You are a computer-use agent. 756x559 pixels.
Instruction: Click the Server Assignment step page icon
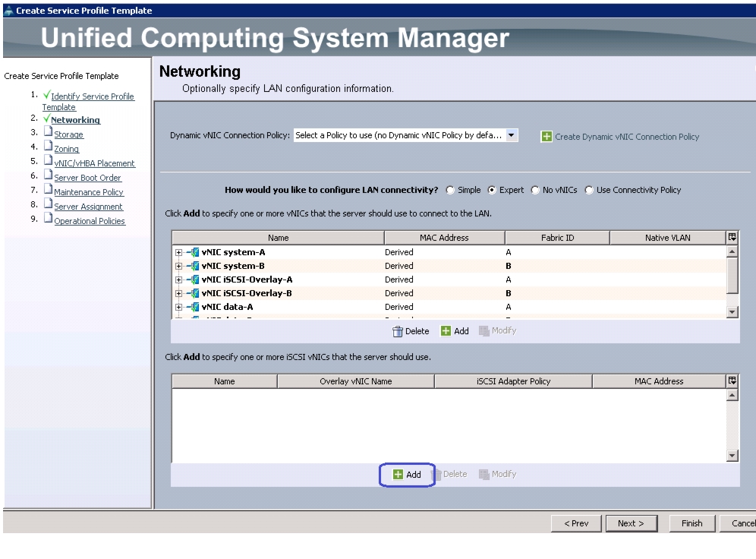(x=48, y=204)
